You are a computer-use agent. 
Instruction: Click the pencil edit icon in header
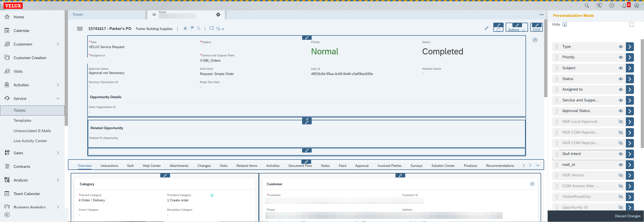487,28
